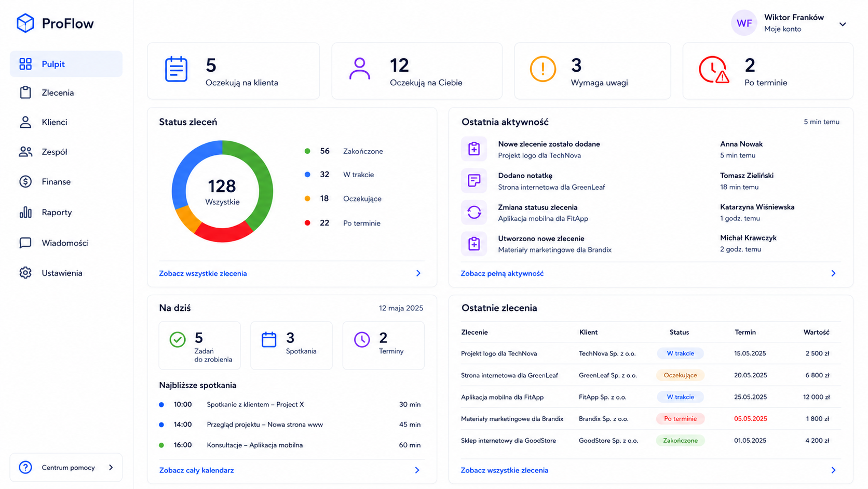Click the note icon beside Dodano notatkę
This screenshot has width=868, height=489.
pyautogui.click(x=474, y=181)
